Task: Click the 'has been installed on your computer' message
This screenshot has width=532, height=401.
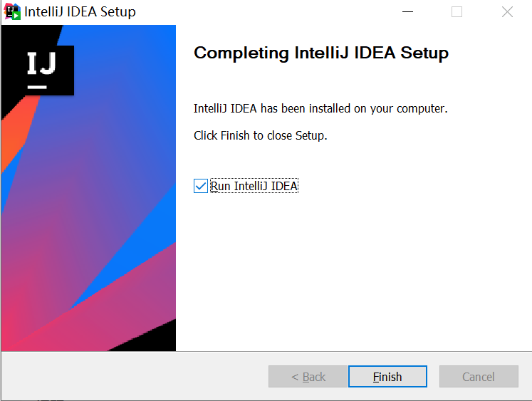Action: [320, 108]
